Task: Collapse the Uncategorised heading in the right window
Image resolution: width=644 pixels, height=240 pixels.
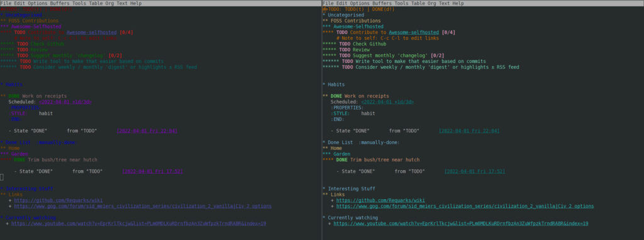Action: pos(344,15)
